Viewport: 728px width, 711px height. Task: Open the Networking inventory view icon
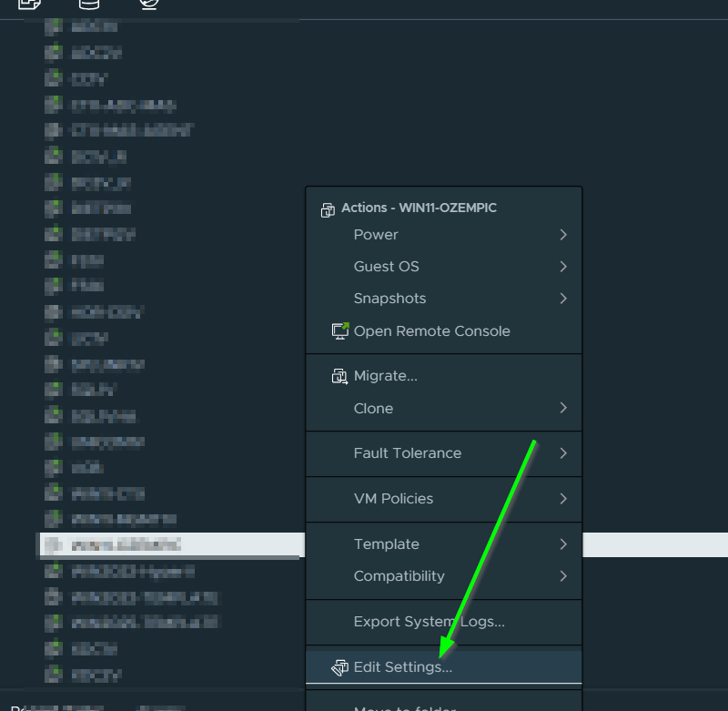pyautogui.click(x=149, y=4)
